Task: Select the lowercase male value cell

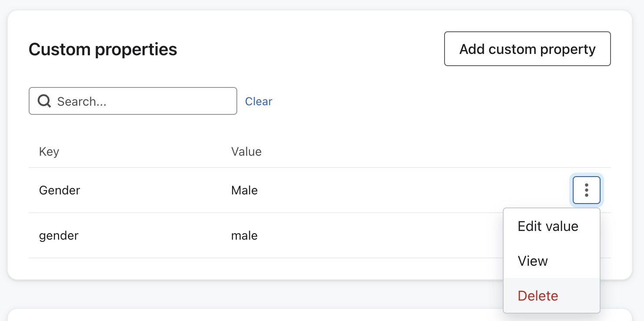Action: 244,235
